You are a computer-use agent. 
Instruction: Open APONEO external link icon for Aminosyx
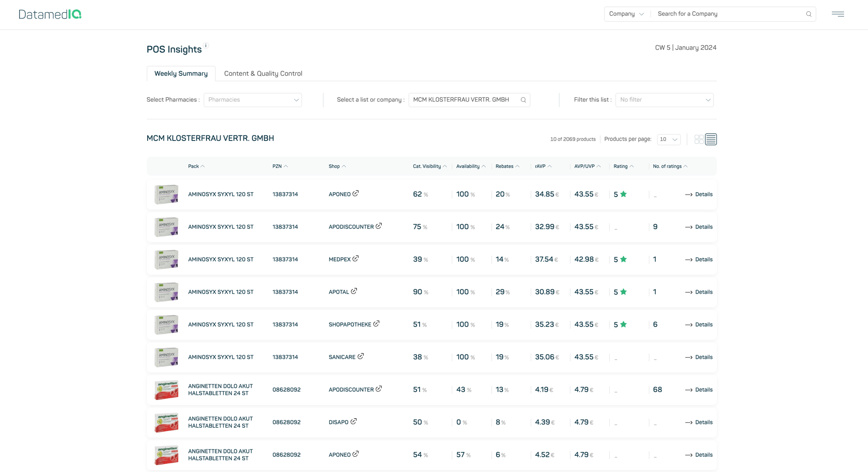pyautogui.click(x=355, y=193)
